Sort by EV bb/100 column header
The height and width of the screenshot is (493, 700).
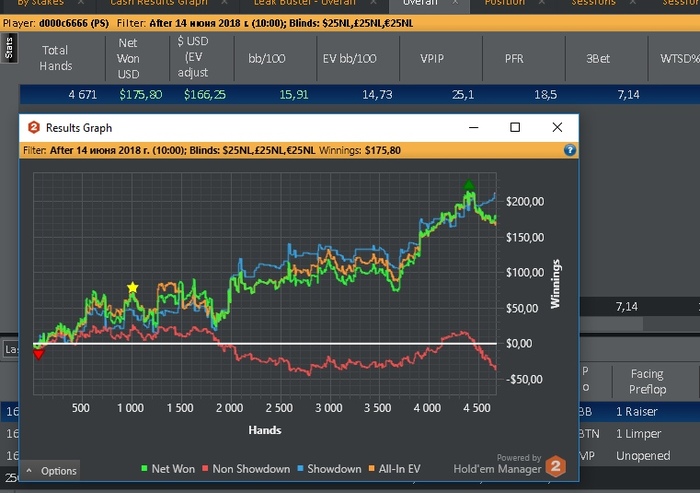pos(350,58)
